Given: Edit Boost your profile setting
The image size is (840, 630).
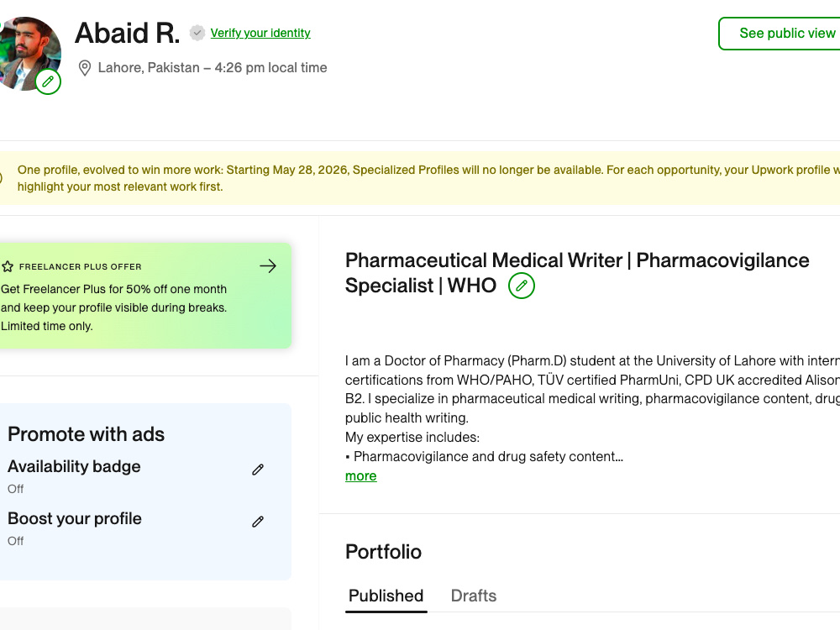Looking at the screenshot, I should 258,522.
